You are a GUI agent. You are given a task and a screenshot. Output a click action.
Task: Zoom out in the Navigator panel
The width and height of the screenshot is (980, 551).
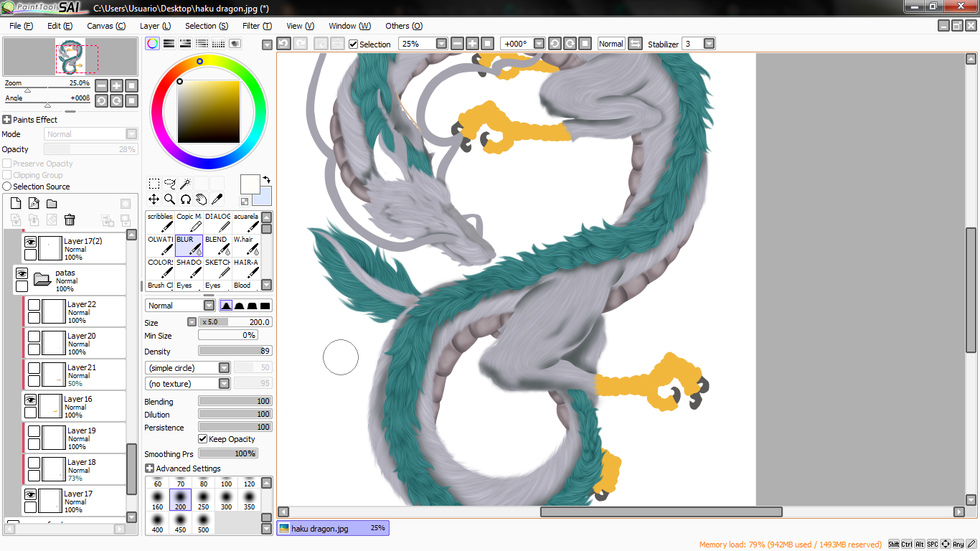point(101,85)
